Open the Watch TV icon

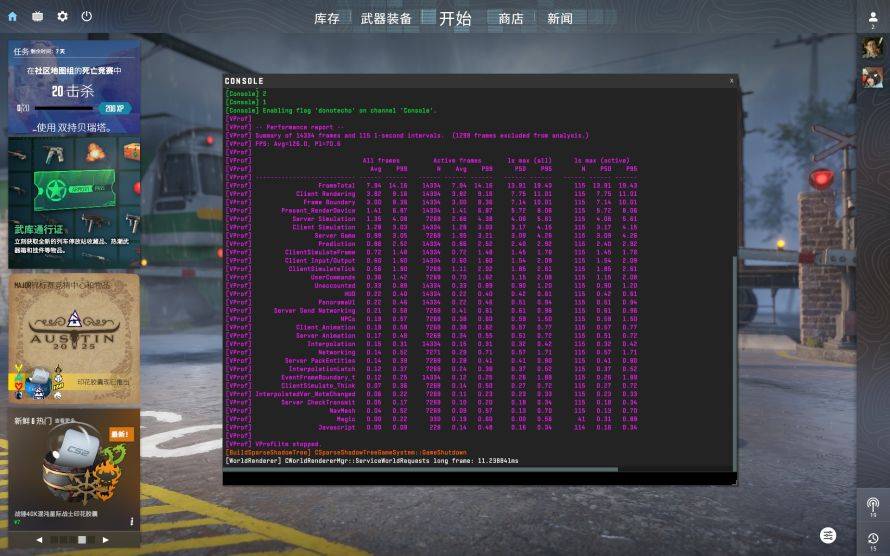click(x=38, y=16)
